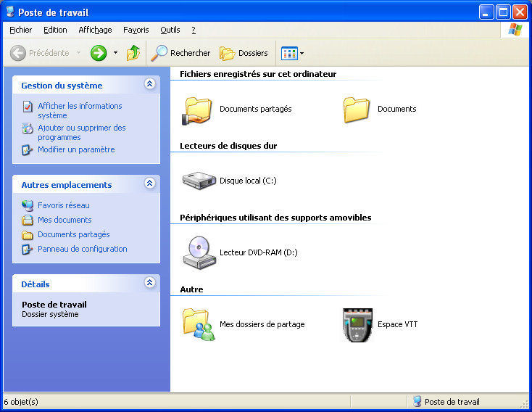Click the Dossiers toolbar label
This screenshot has height=412, width=532.
[253, 53]
